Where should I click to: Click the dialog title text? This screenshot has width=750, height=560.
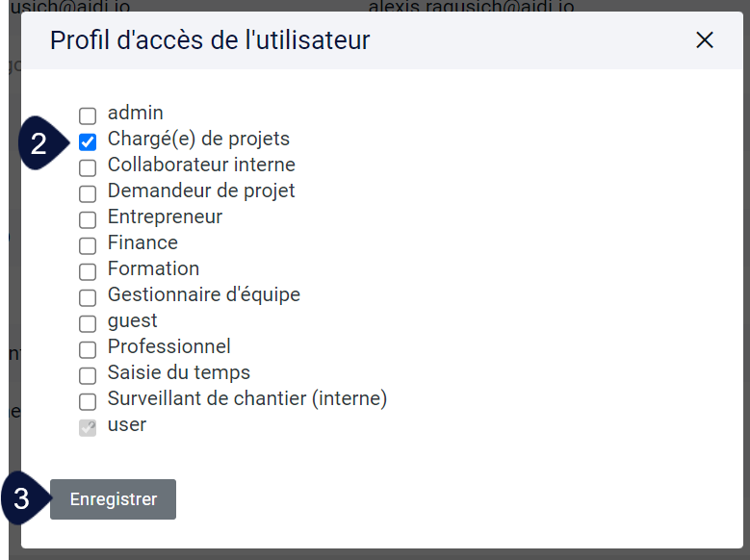point(210,40)
